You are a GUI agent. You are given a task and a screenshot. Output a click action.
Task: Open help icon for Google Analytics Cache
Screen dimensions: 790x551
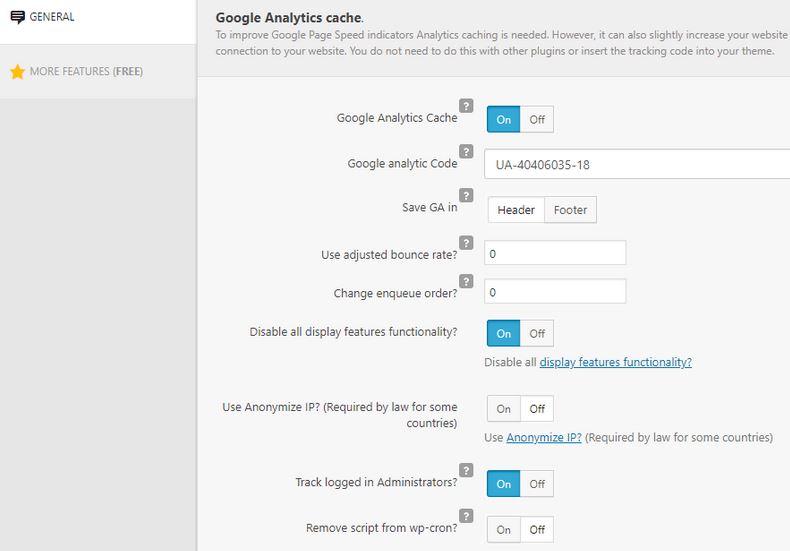pyautogui.click(x=466, y=106)
